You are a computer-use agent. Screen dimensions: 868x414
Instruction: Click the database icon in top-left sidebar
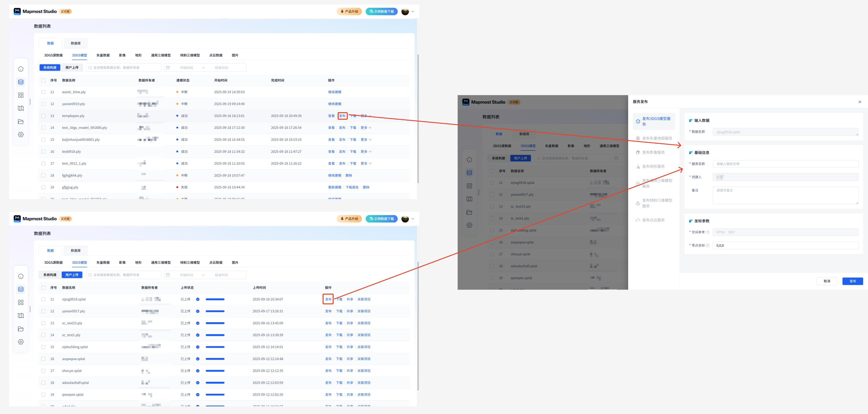[20, 82]
